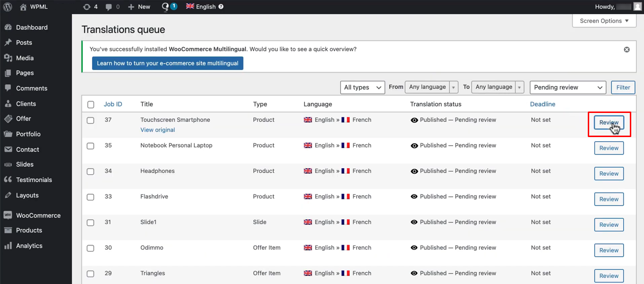Image resolution: width=644 pixels, height=284 pixels.
Task: Click the Filter button
Action: [x=623, y=87]
